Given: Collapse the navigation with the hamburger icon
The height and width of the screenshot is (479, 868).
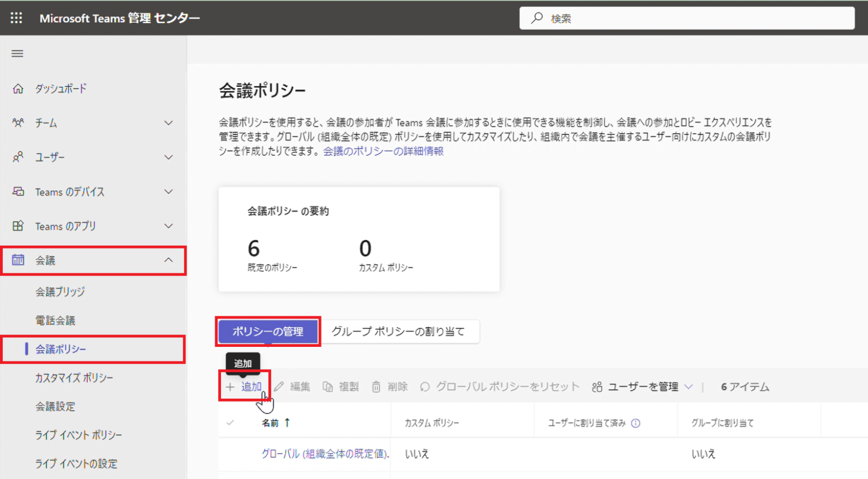Looking at the screenshot, I should tap(17, 53).
